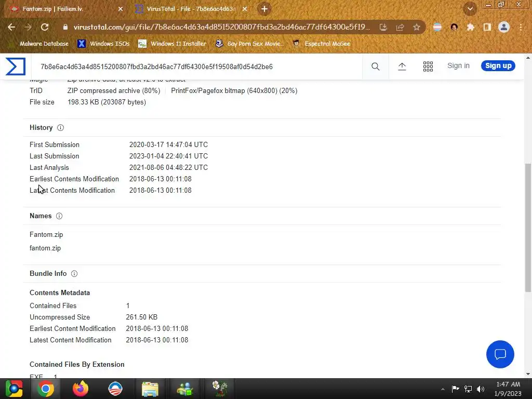532x399 pixels.
Task: Click the Uncompressed Size value 261.50 KB
Action: 142,317
